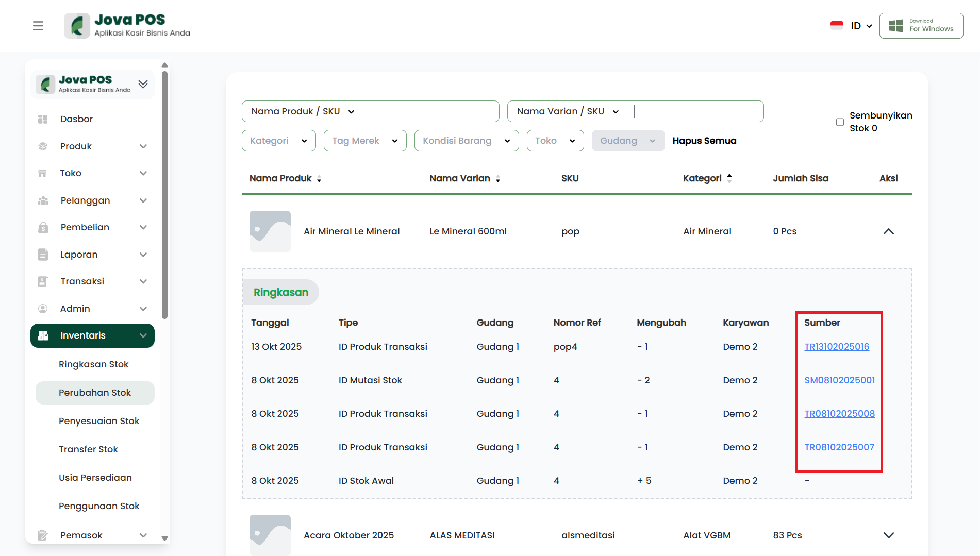Screen dimensions: 980x556
Task: Select Transfer Stok in sidebar
Action: click(x=88, y=449)
